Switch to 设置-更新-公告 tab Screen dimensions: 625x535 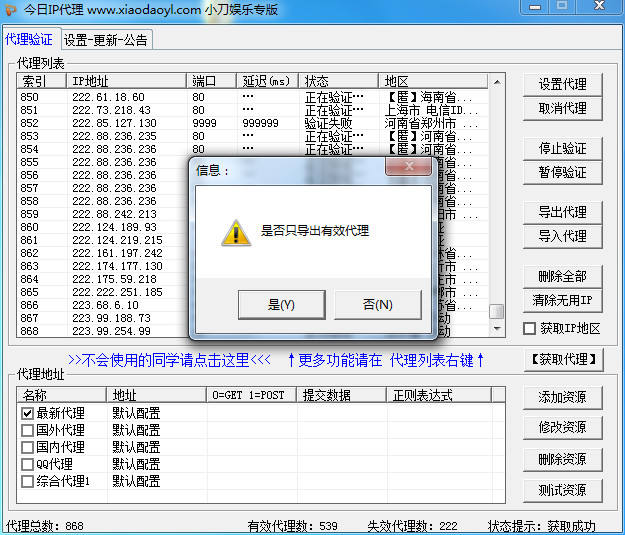pyautogui.click(x=105, y=40)
